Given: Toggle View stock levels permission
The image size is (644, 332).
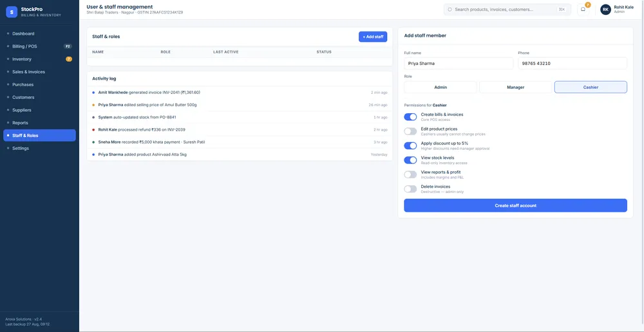Looking at the screenshot, I should point(410,160).
